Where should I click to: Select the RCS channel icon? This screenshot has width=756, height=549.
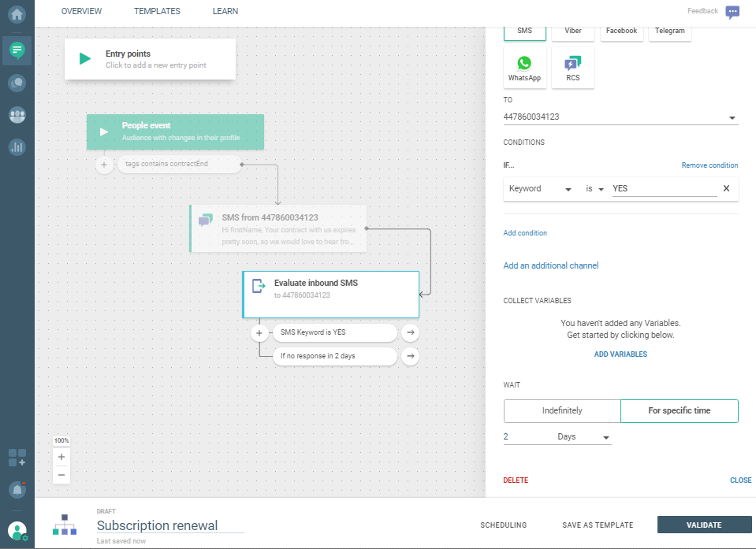pos(573,68)
